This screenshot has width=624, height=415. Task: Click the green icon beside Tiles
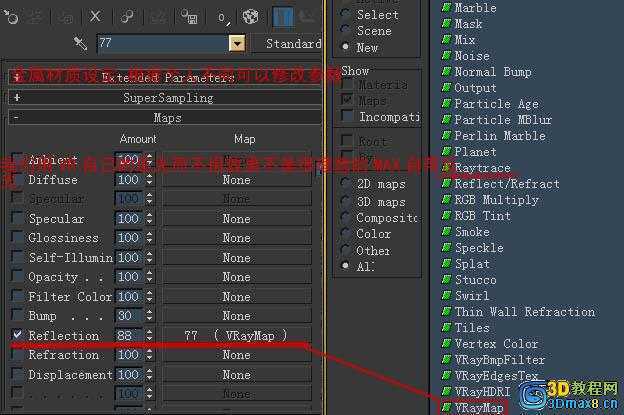pyautogui.click(x=447, y=327)
